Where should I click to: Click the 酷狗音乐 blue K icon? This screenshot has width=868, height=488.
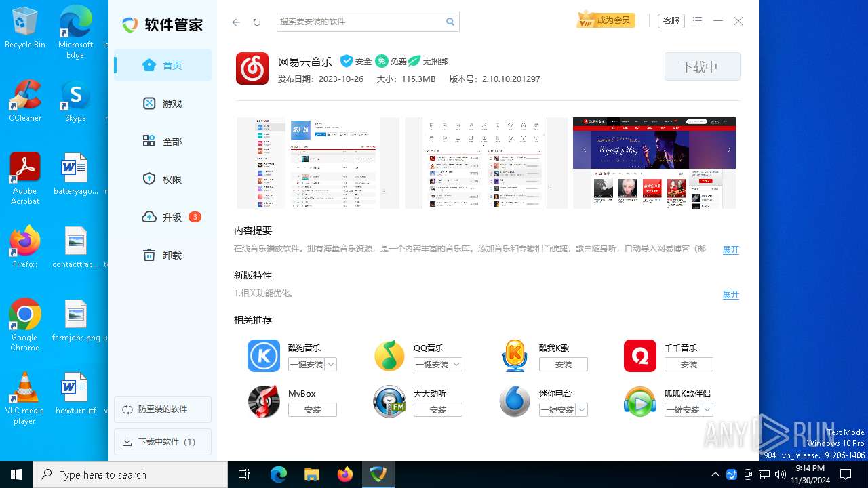pos(264,356)
